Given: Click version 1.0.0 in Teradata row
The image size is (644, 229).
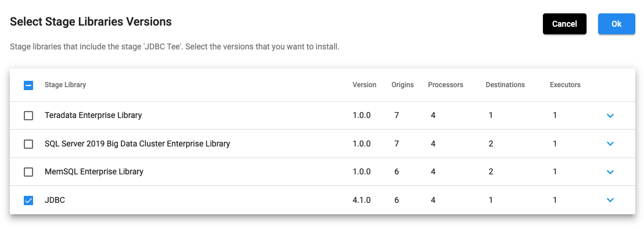Looking at the screenshot, I should 361,115.
